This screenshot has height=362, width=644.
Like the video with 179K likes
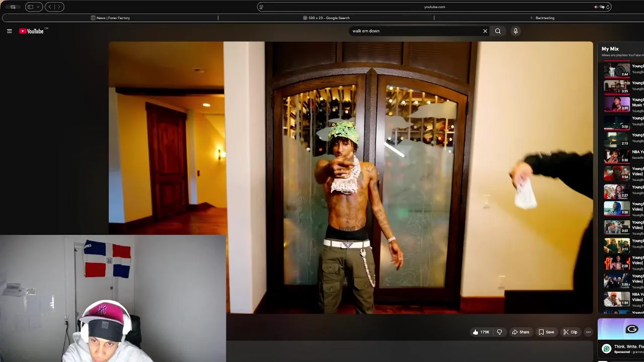[x=480, y=332]
